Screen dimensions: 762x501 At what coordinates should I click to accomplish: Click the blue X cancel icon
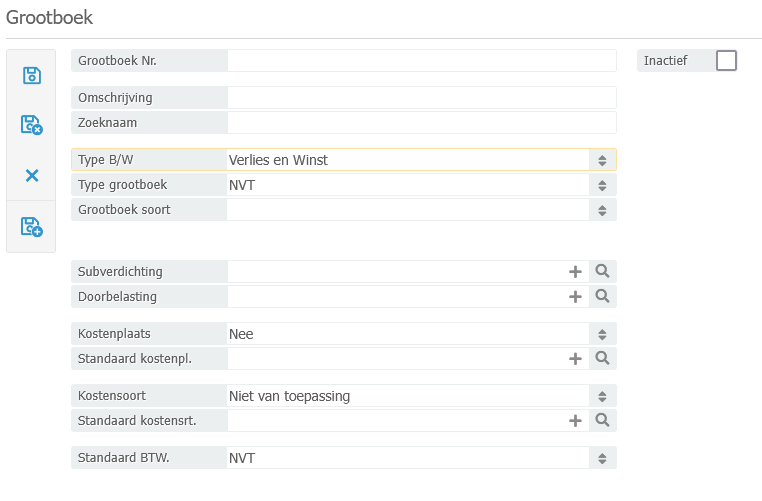[x=32, y=176]
